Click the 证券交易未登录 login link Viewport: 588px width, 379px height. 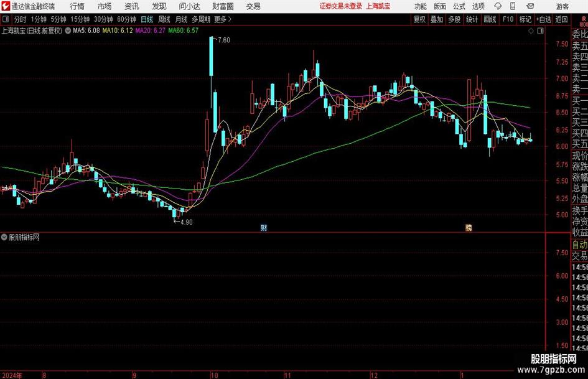click(340, 6)
